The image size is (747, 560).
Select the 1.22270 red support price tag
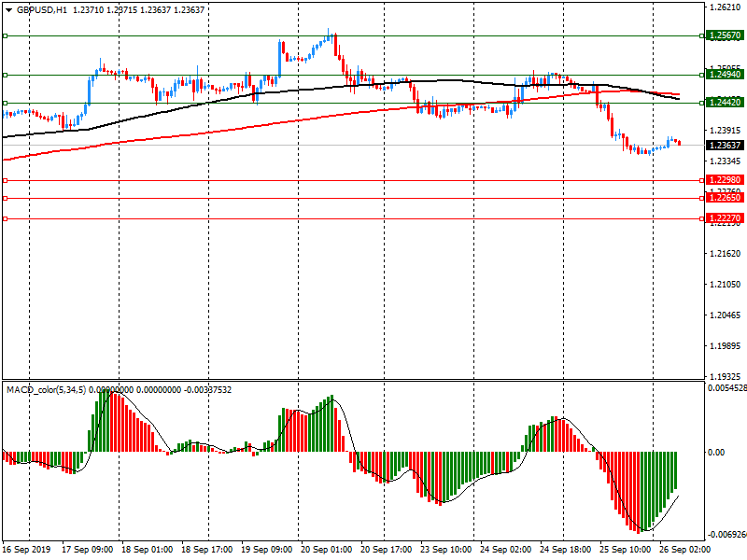(x=726, y=218)
